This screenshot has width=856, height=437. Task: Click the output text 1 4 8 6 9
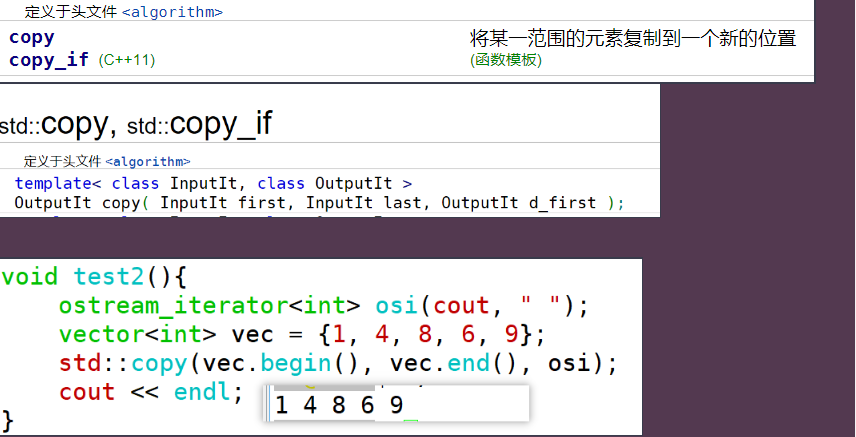coord(338,405)
